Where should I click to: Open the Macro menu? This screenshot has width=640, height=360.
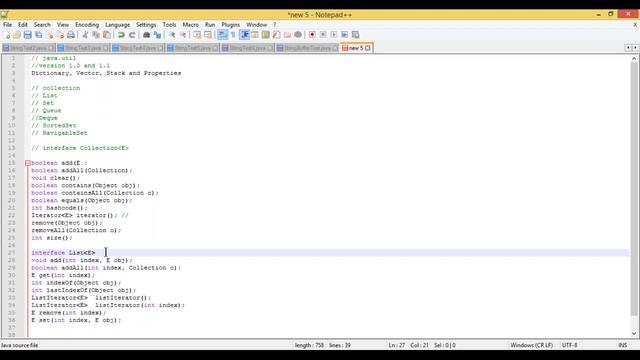191,25
